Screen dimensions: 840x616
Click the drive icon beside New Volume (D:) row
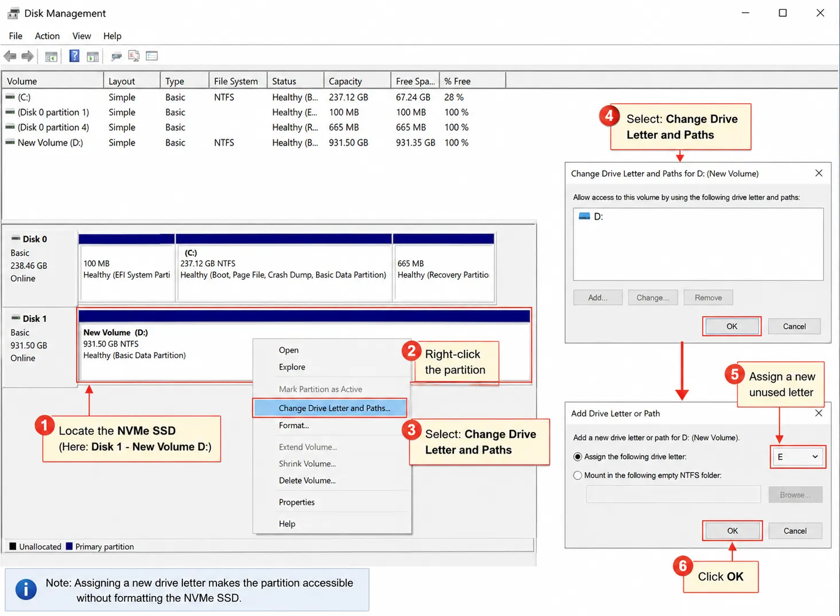(x=10, y=142)
